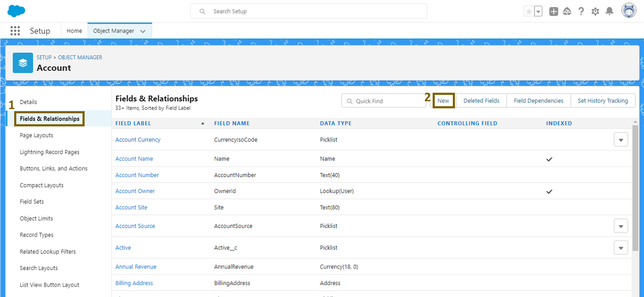The width and height of the screenshot is (644, 297).
Task: Open Field Sets in sidebar
Action: coord(32,201)
